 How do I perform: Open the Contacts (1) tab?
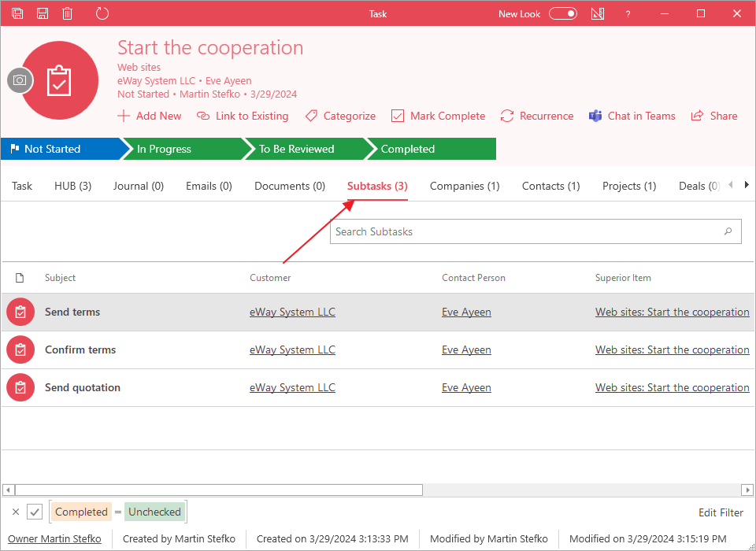551,186
